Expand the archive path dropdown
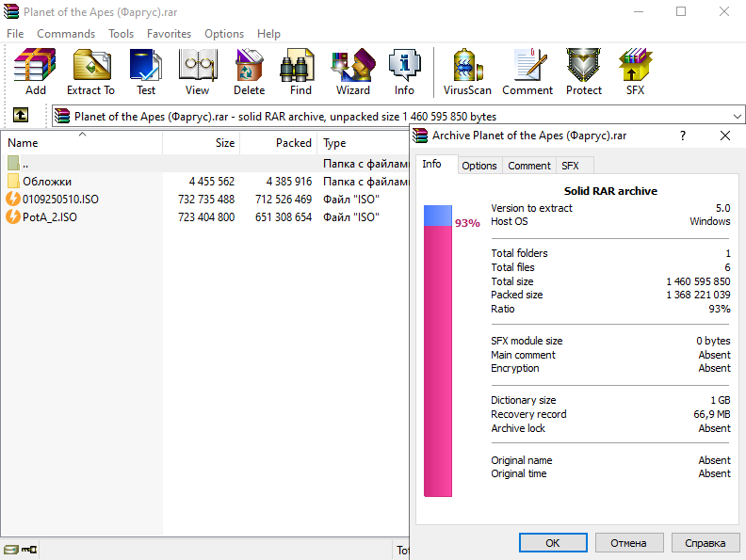 tap(737, 117)
